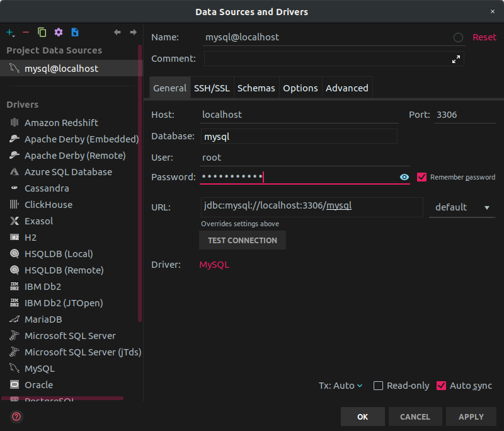Open the Schemas tab
This screenshot has width=504, height=431.
(x=256, y=88)
